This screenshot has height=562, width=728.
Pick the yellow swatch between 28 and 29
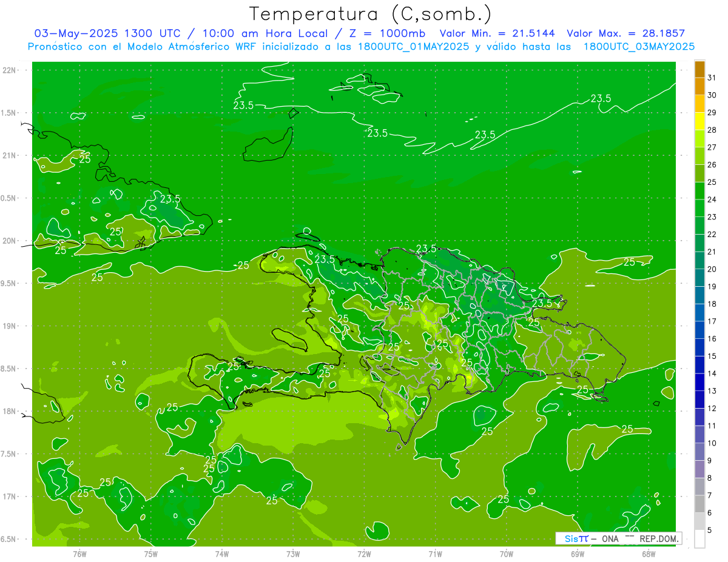[700, 121]
